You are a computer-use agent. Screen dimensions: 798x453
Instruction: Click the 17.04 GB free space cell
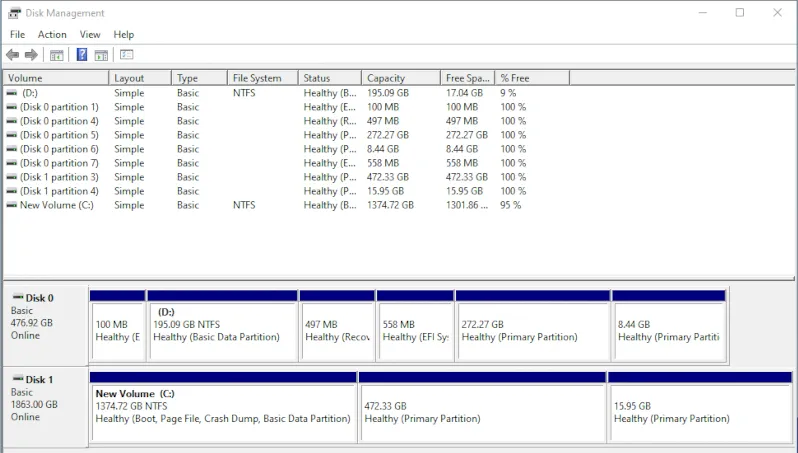(464, 93)
